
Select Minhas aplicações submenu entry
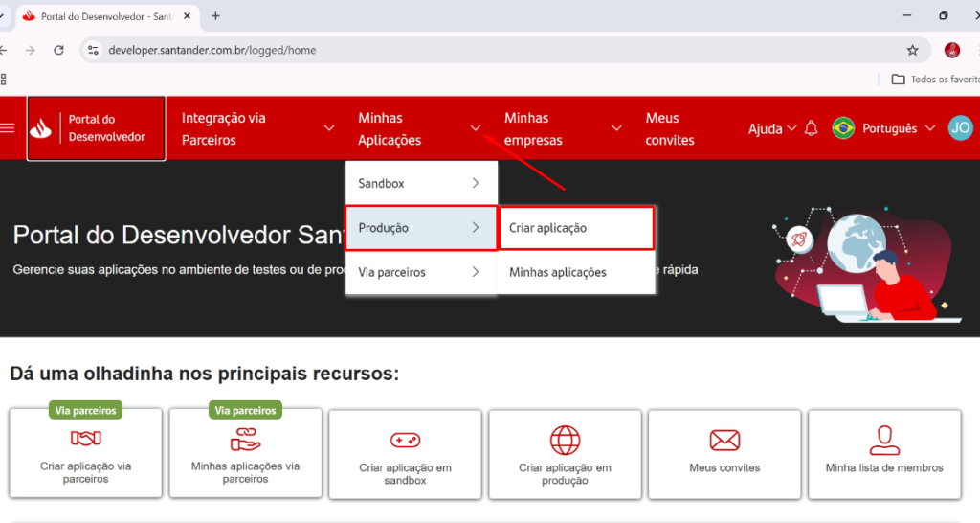point(576,272)
